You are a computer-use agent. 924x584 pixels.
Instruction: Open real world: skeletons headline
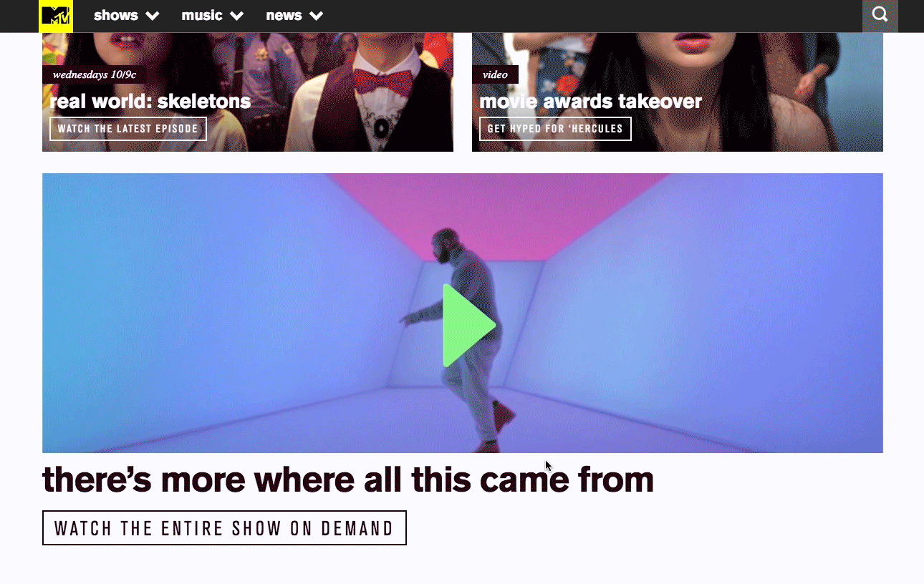click(150, 101)
